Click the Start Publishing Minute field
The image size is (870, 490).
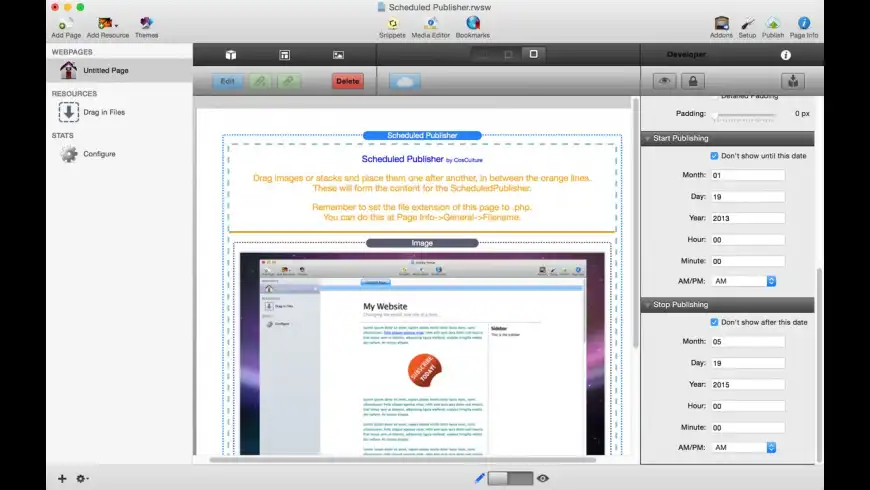click(748, 261)
